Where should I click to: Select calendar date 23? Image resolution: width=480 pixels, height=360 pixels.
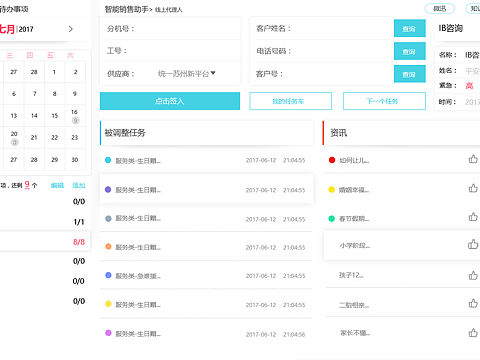[x=75, y=137]
